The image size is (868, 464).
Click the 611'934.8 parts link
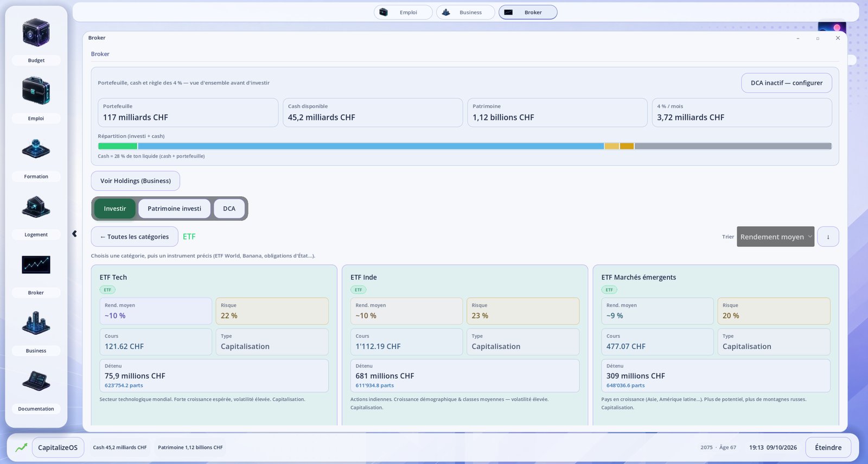(375, 385)
